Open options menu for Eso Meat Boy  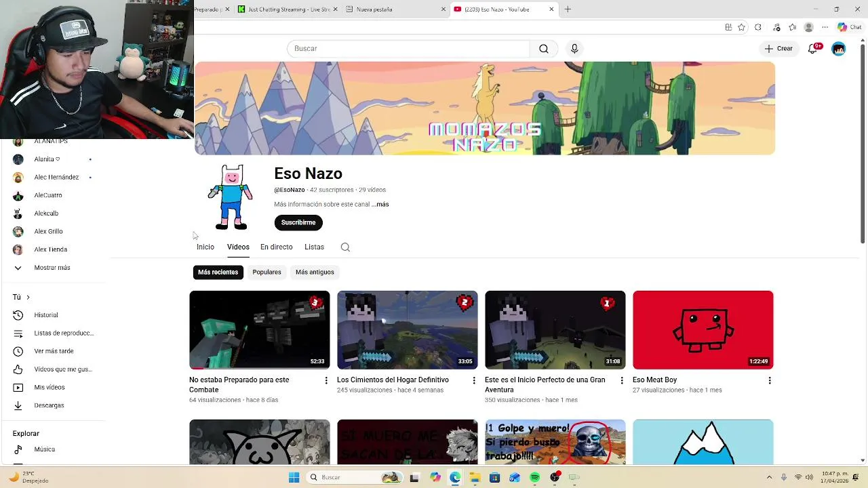click(x=770, y=381)
